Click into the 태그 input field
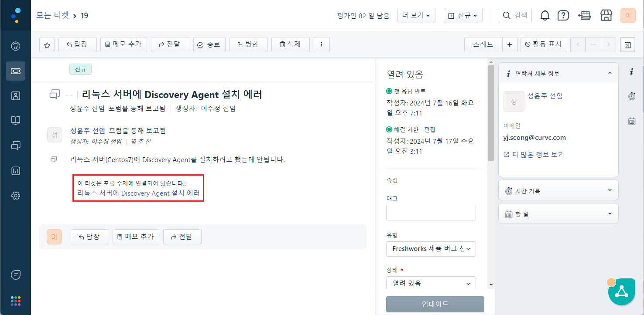644x315 pixels. (431, 213)
